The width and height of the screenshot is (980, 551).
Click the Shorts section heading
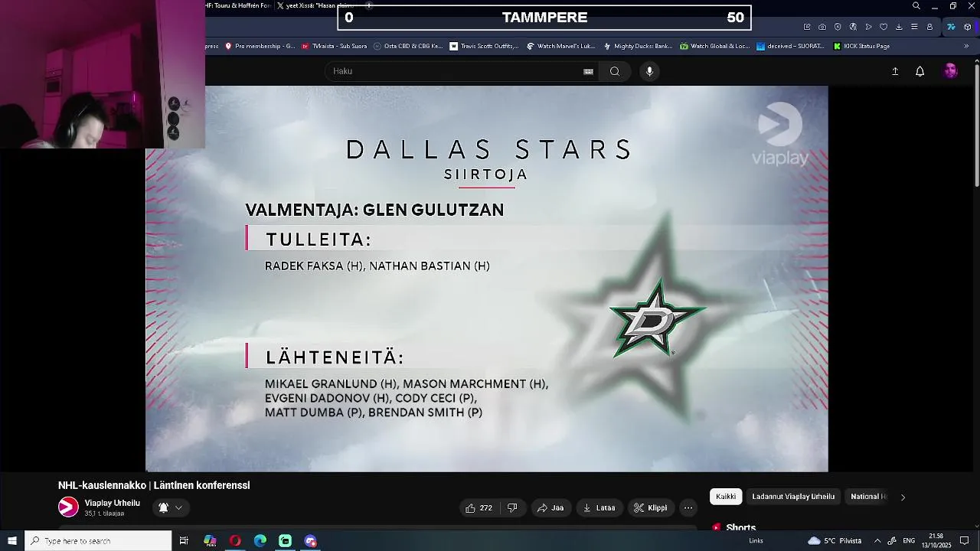click(741, 527)
